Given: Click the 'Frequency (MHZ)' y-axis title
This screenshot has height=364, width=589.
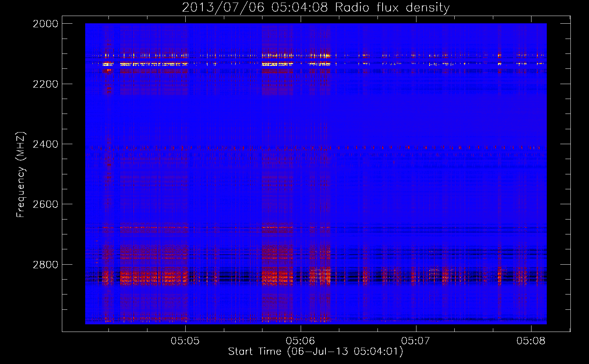Looking at the screenshot, I should (x=21, y=175).
